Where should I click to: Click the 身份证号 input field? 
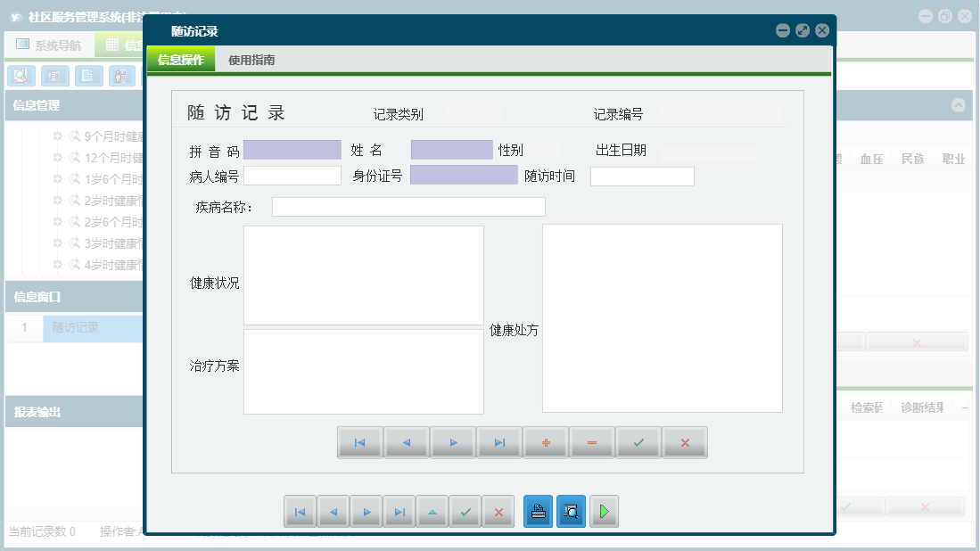[x=464, y=175]
